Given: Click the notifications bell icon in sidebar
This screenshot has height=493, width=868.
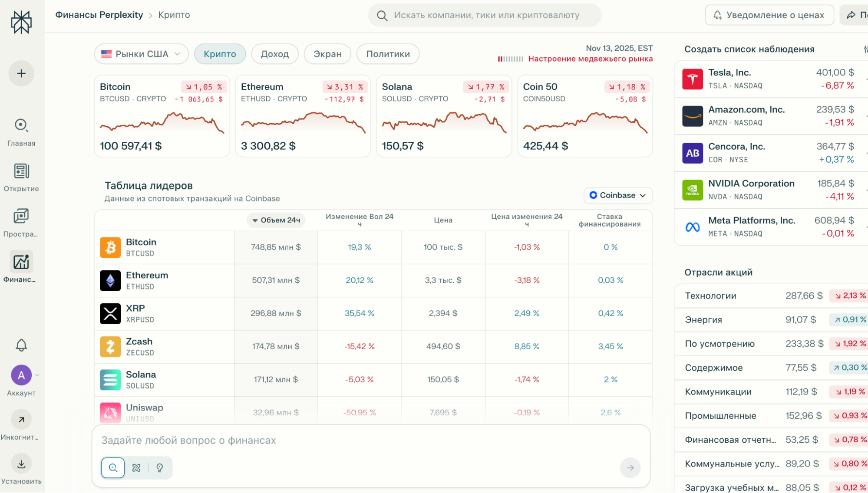Looking at the screenshot, I should (x=21, y=345).
